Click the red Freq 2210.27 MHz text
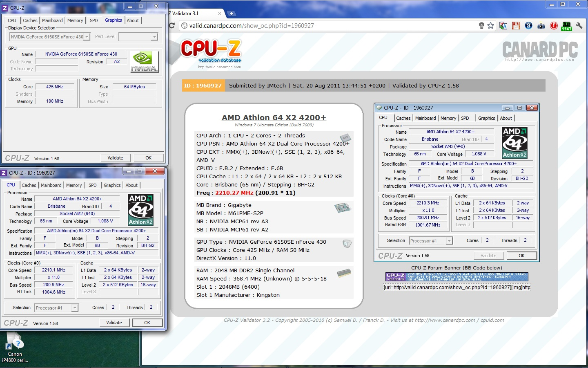This screenshot has height=368, width=588. 234,193
